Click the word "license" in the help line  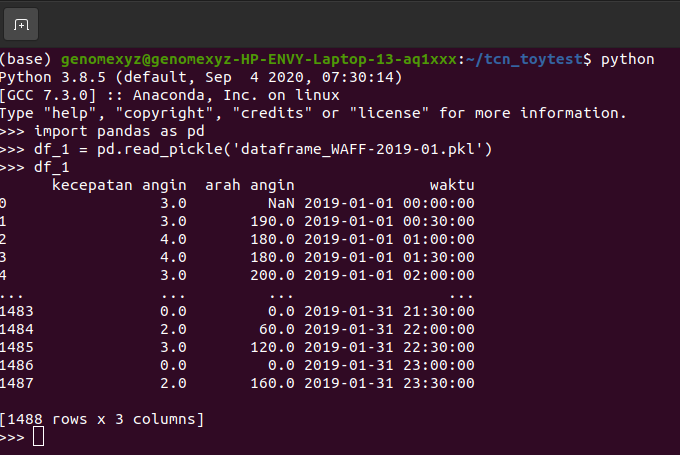pyautogui.click(x=389, y=113)
